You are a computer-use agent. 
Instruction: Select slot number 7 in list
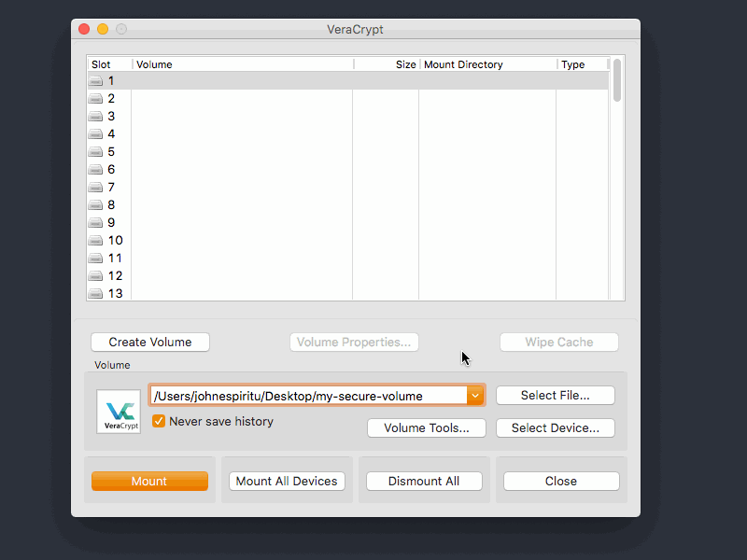click(347, 188)
